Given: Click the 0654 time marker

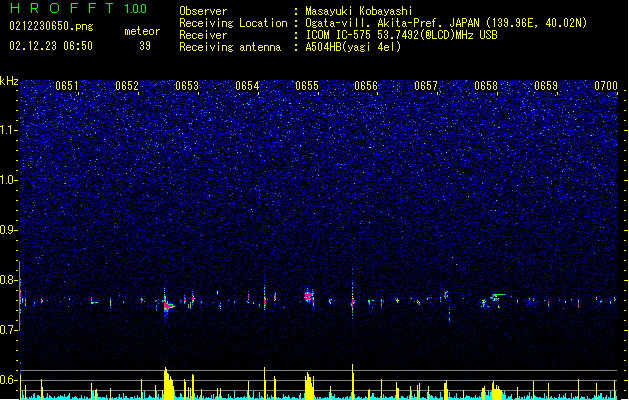Looking at the screenshot, I should 247,86.
